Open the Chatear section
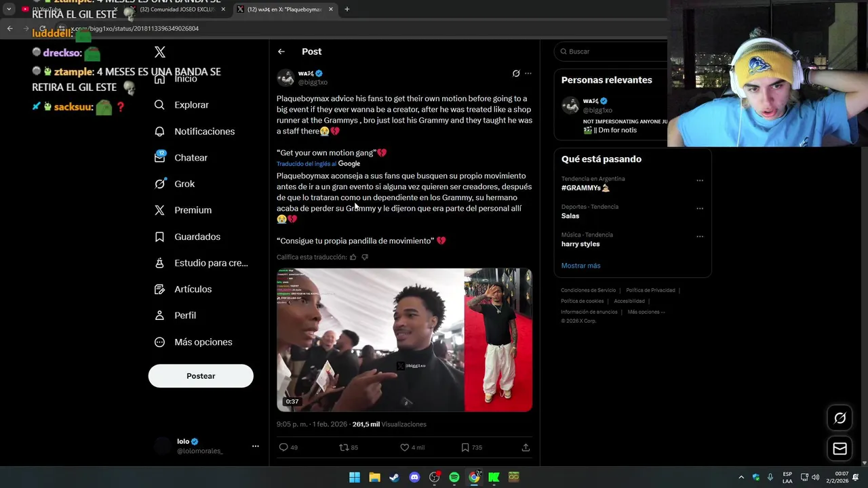 [x=180, y=157]
